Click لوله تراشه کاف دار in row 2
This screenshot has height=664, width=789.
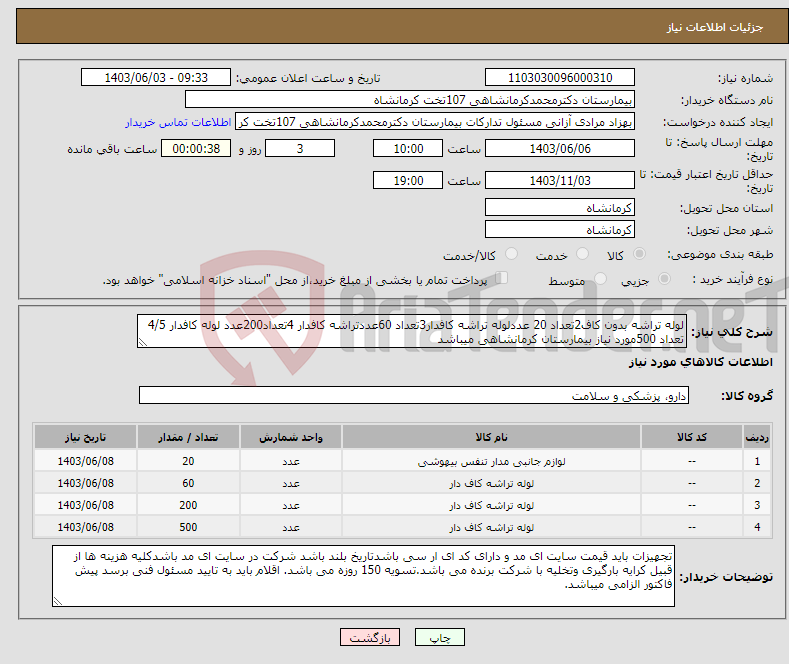pyautogui.click(x=491, y=483)
